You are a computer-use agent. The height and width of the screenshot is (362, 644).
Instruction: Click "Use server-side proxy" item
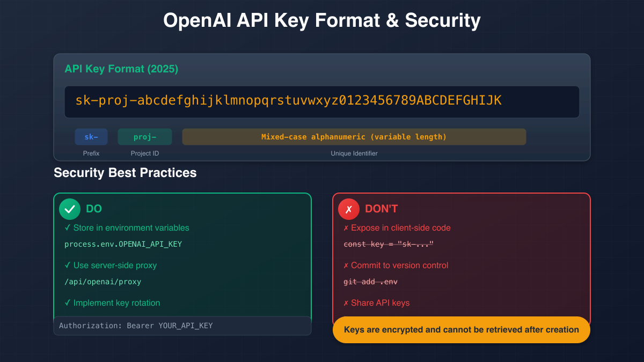click(111, 265)
